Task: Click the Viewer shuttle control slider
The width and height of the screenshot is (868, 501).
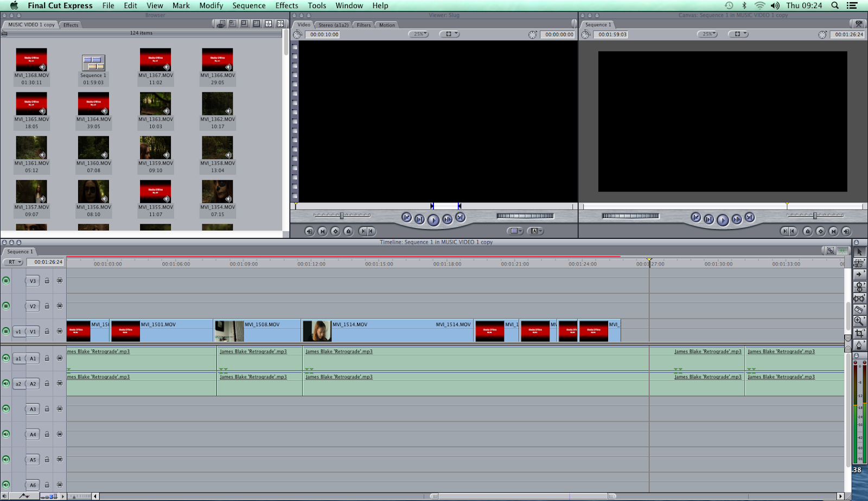Action: click(342, 215)
